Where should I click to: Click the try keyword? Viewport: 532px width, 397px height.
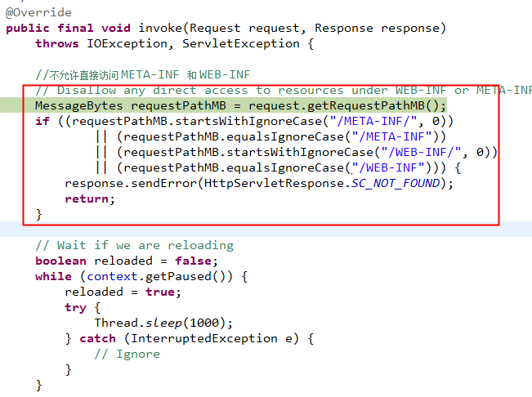pos(76,308)
